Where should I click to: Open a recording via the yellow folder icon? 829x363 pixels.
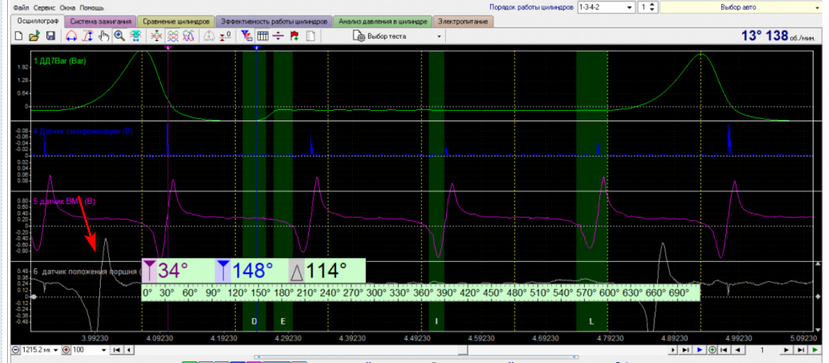pos(34,36)
